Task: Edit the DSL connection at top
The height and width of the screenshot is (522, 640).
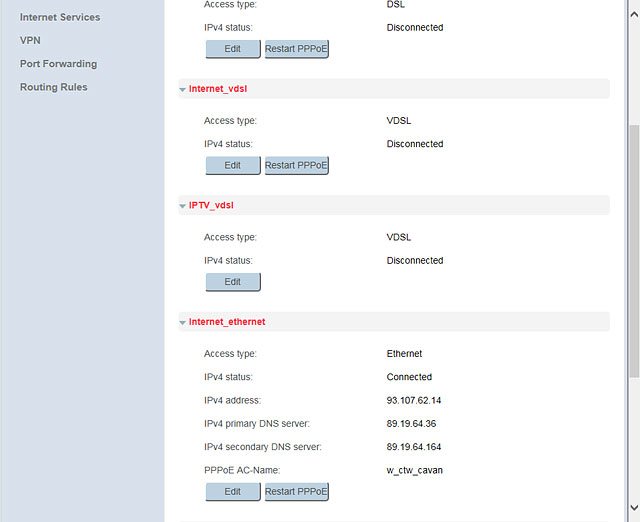Action: [233, 49]
